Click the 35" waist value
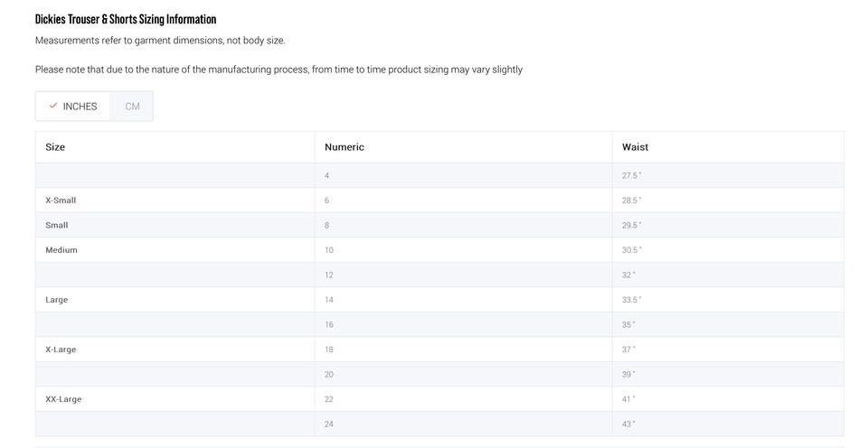 click(x=628, y=324)
